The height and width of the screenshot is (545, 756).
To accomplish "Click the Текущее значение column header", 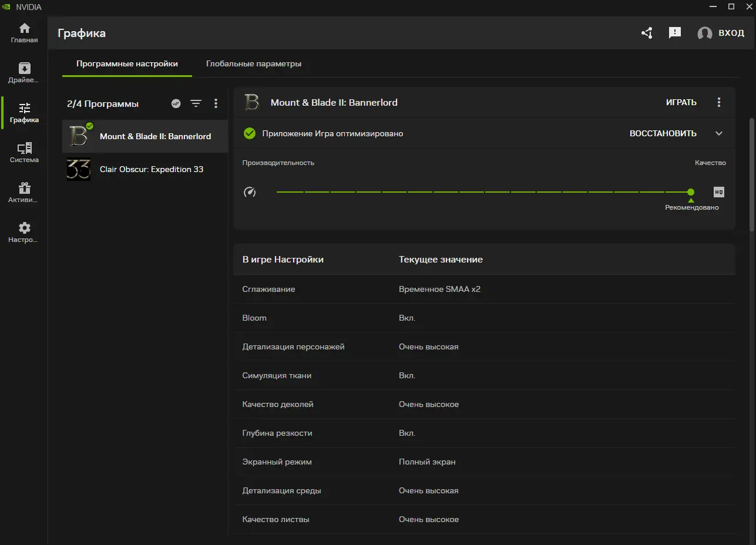I will pos(441,259).
